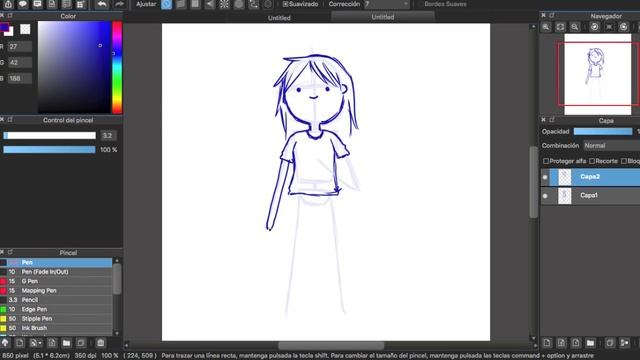The height and width of the screenshot is (360, 640).
Task: Duplicate the brush with the copy icon
Action: 81,343
